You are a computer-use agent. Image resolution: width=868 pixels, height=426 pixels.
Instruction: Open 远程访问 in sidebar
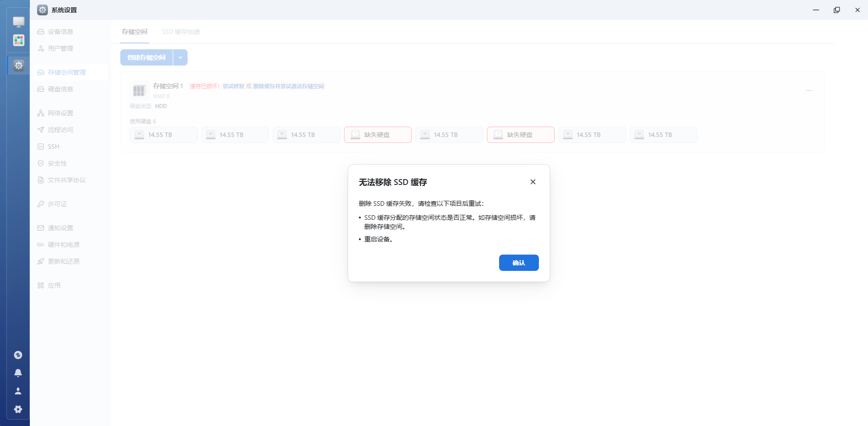(x=70, y=130)
